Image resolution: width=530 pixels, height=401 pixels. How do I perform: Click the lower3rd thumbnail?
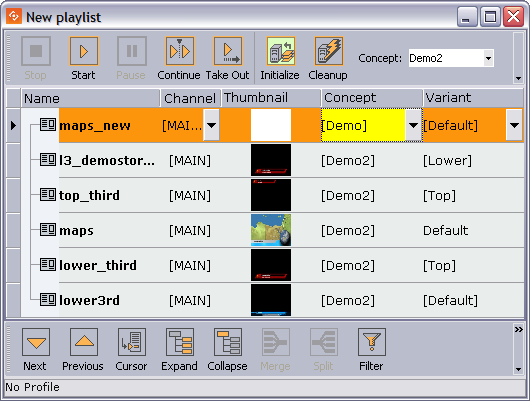click(x=271, y=300)
